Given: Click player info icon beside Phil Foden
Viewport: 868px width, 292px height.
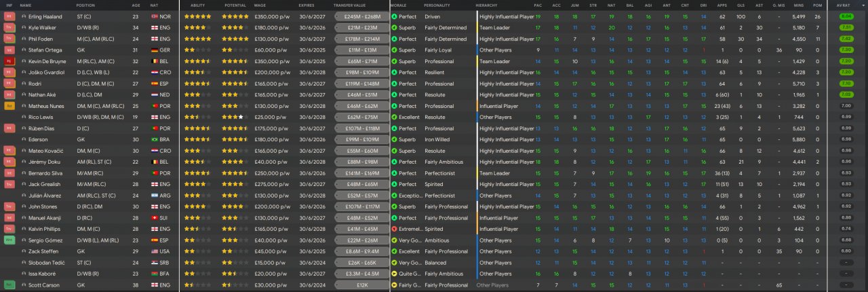Looking at the screenshot, I should coord(24,39).
